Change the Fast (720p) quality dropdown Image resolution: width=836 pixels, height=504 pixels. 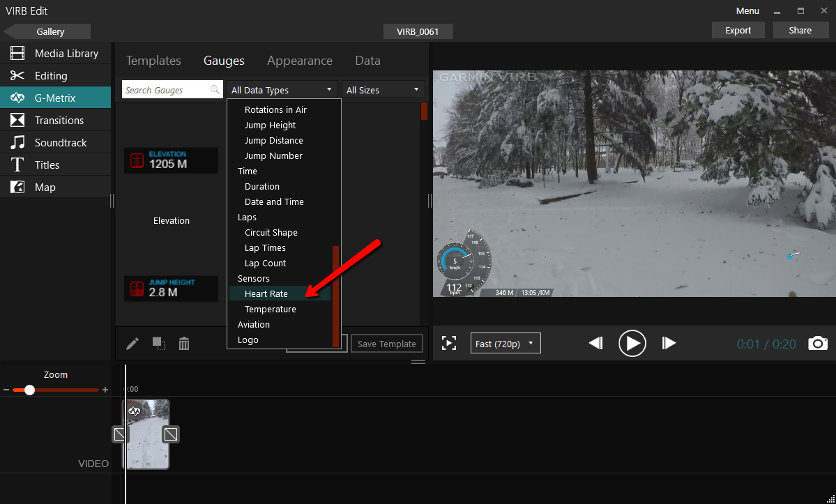click(505, 344)
